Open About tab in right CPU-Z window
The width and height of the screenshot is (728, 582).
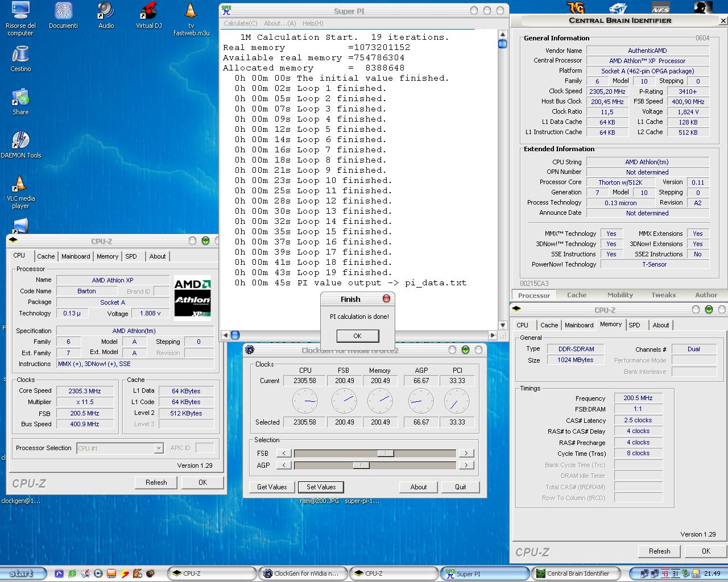(x=661, y=325)
